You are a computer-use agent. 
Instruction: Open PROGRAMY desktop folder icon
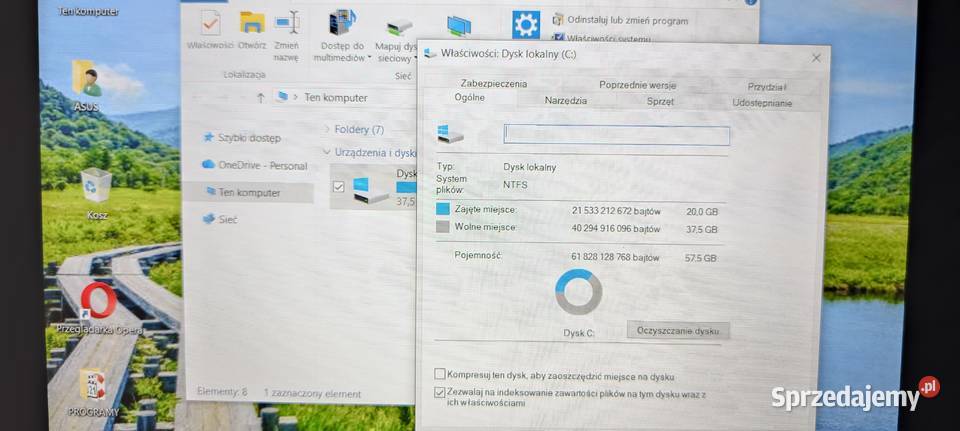pyautogui.click(x=92, y=384)
